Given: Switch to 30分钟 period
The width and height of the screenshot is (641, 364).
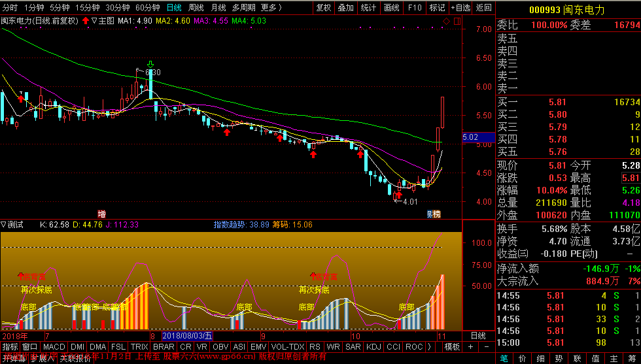Looking at the screenshot, I should pos(118,8).
